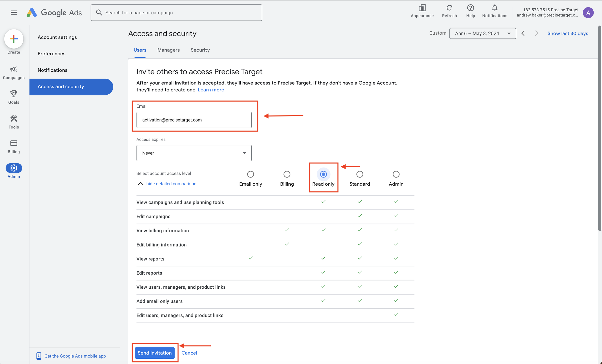Click the Send invitation button
This screenshot has width=602, height=364.
tap(154, 352)
